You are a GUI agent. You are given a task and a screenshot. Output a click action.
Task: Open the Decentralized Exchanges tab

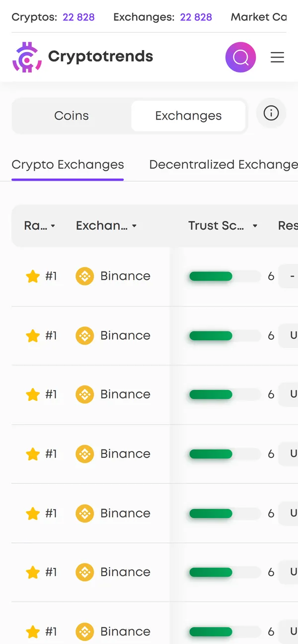[x=223, y=165]
